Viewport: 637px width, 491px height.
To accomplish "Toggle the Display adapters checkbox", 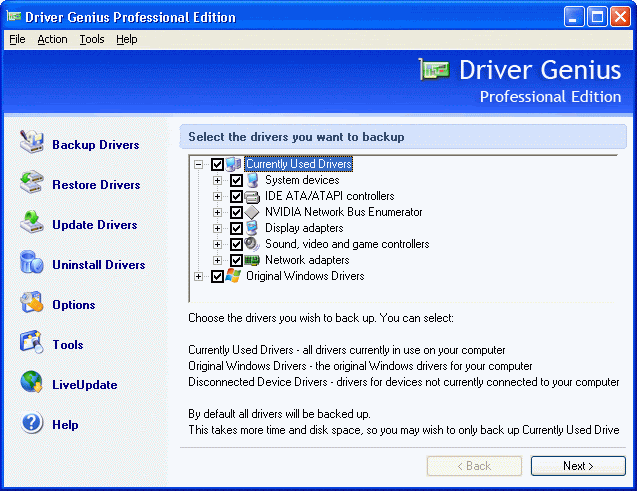I will [236, 228].
